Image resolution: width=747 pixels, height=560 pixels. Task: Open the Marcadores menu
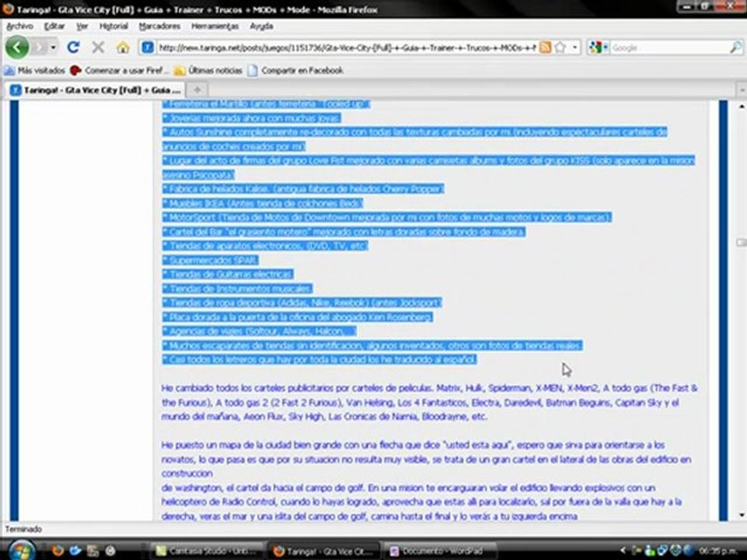tap(160, 26)
